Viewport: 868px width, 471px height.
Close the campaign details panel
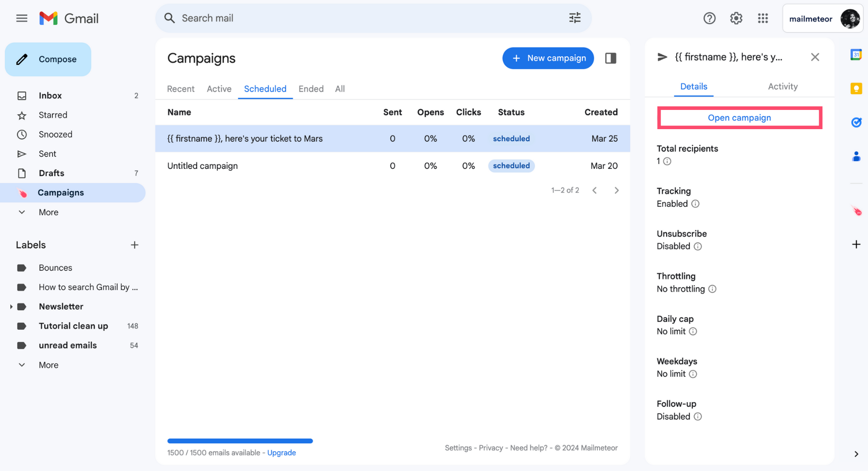click(x=815, y=57)
